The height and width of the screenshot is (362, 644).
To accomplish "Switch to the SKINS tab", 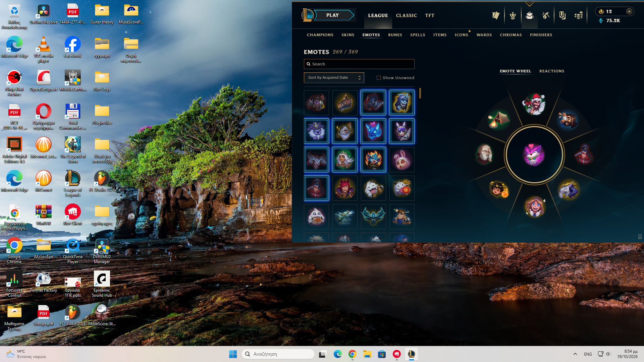I will point(348,35).
